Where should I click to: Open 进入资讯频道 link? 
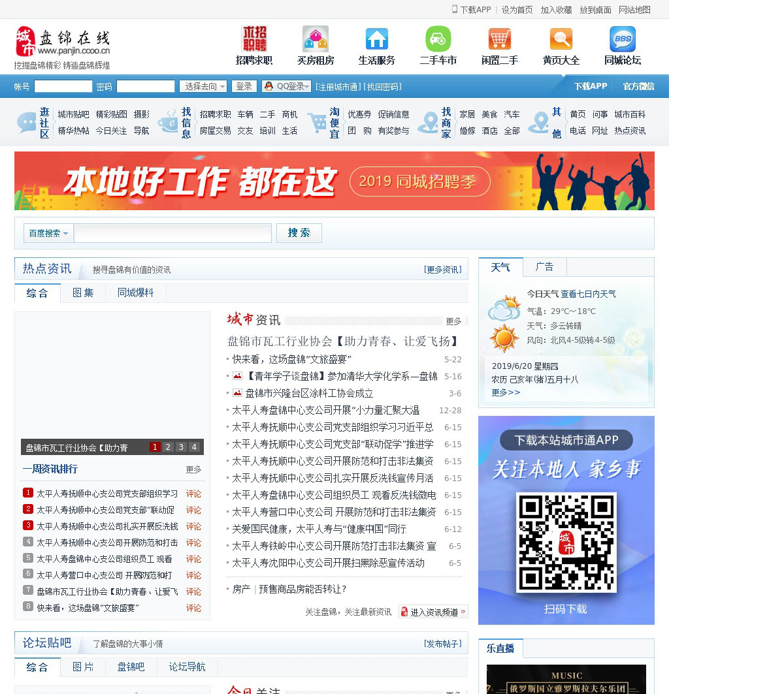(x=433, y=612)
